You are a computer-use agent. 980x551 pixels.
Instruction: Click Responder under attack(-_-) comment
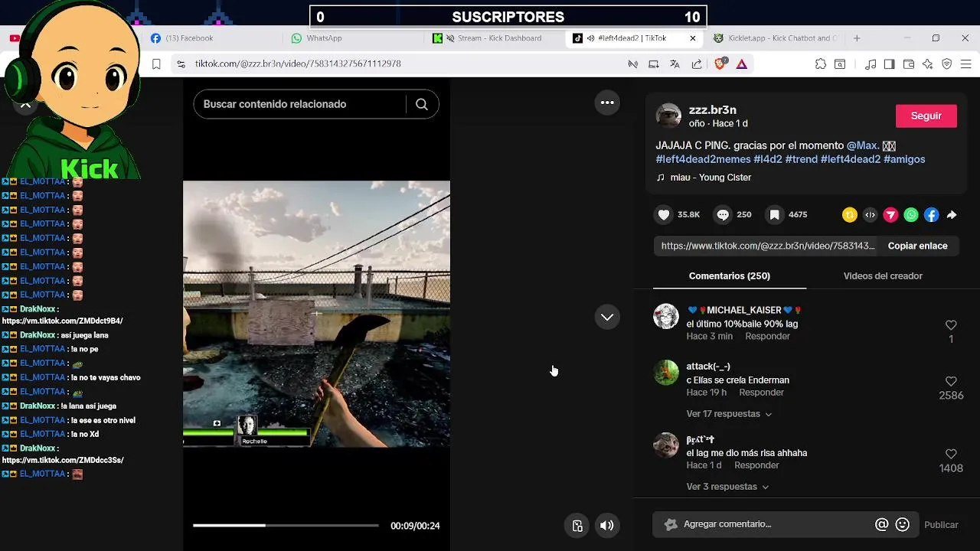[761, 393]
